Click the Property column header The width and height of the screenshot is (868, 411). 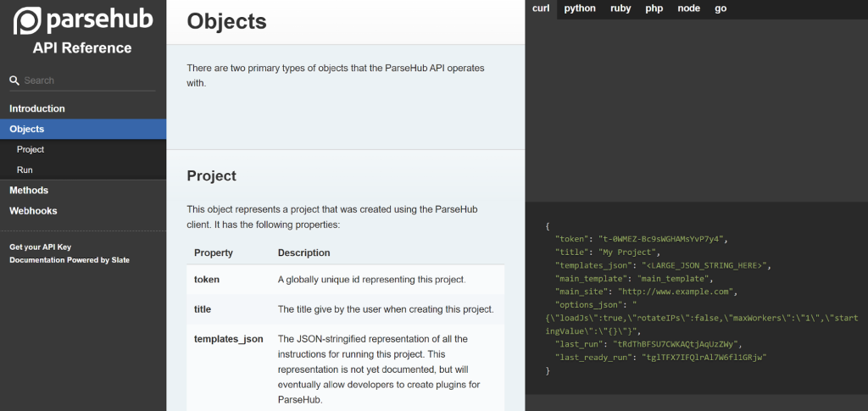click(x=214, y=253)
